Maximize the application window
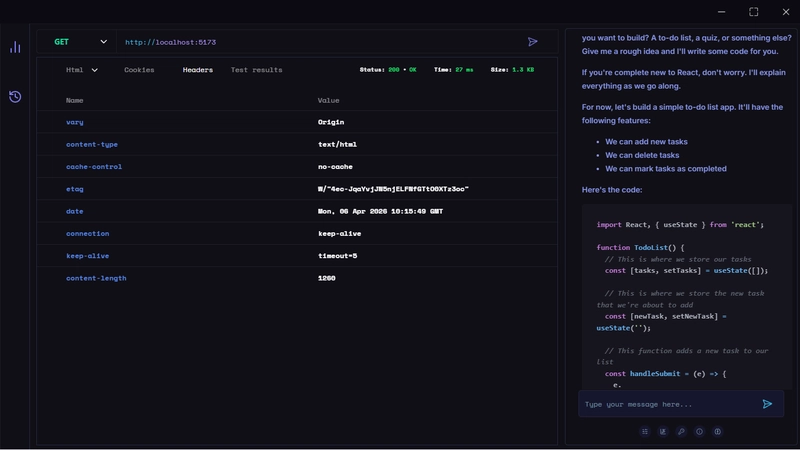 (x=753, y=11)
